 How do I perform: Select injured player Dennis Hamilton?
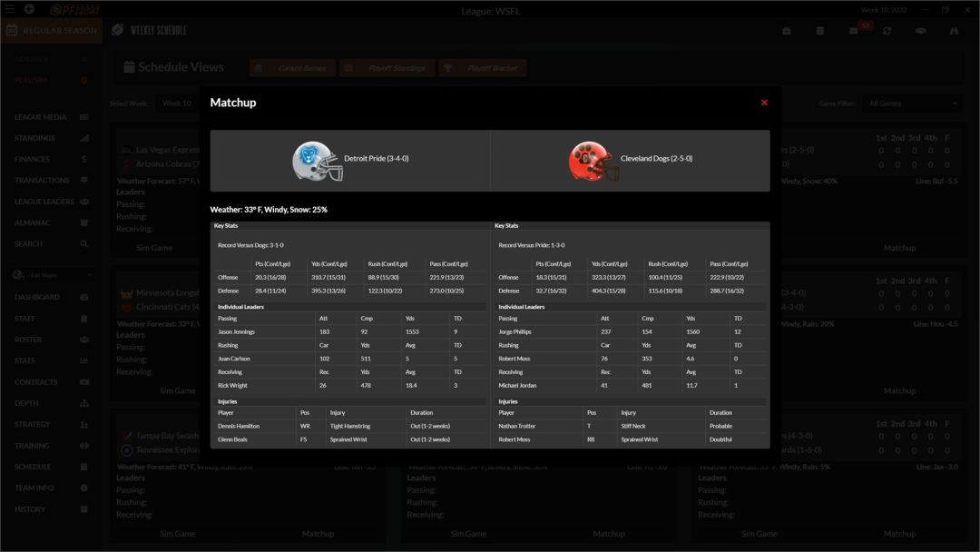click(x=239, y=427)
